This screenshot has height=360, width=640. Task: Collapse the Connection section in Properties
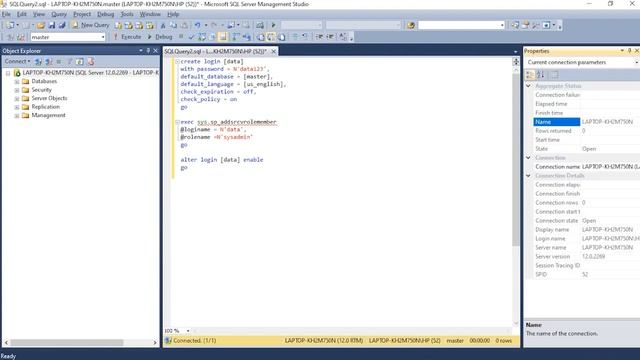tap(528, 158)
